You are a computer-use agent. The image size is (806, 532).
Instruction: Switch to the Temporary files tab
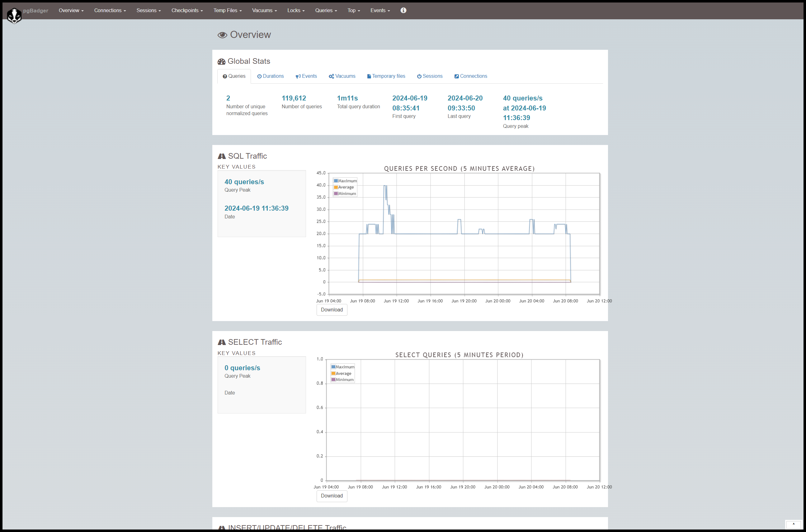[386, 76]
